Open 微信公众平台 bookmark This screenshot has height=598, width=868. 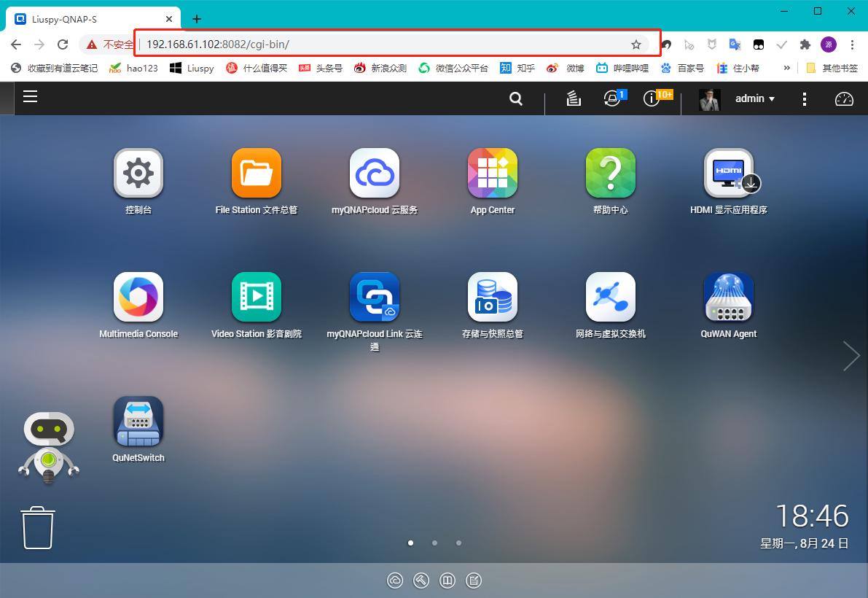pos(453,68)
